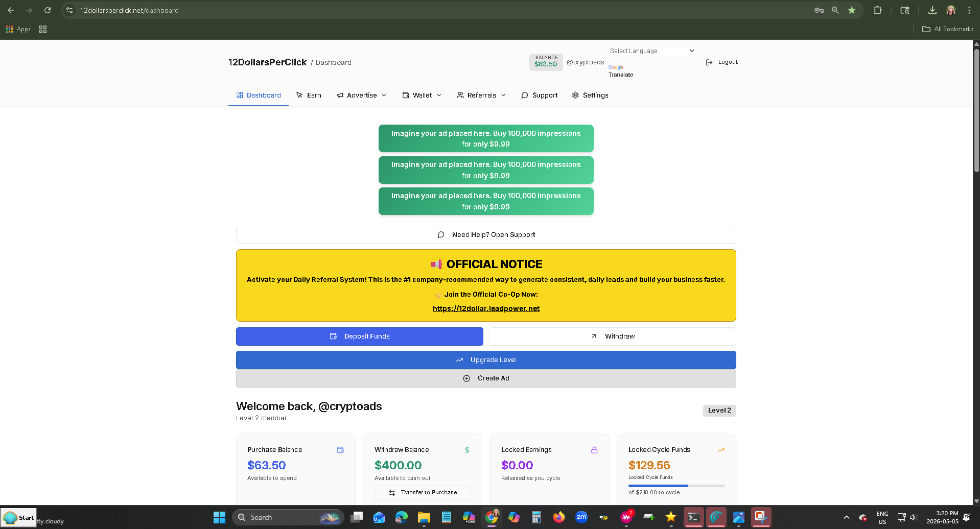Expand the Wallet menu
Screen dimensions: 980x529
[x=422, y=95]
